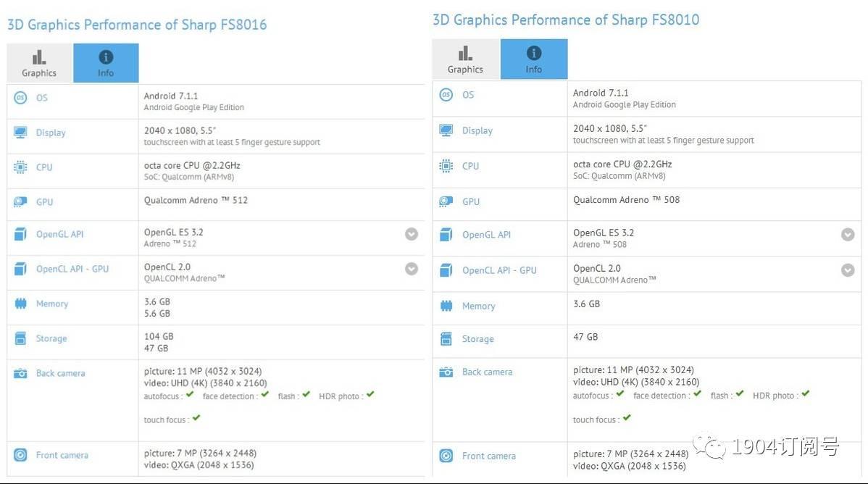Click the OpenCL API - GPU icon in FS8016 panel
Screen dimensions: 868x484
click(20, 269)
